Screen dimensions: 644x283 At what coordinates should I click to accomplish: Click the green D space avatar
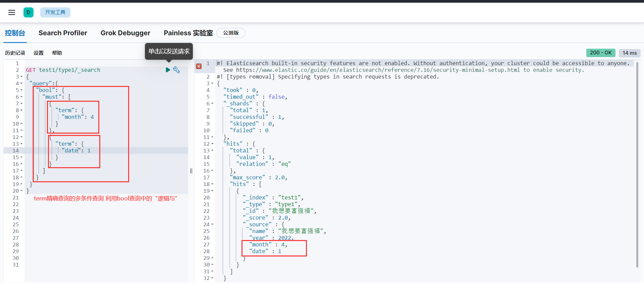(x=29, y=12)
